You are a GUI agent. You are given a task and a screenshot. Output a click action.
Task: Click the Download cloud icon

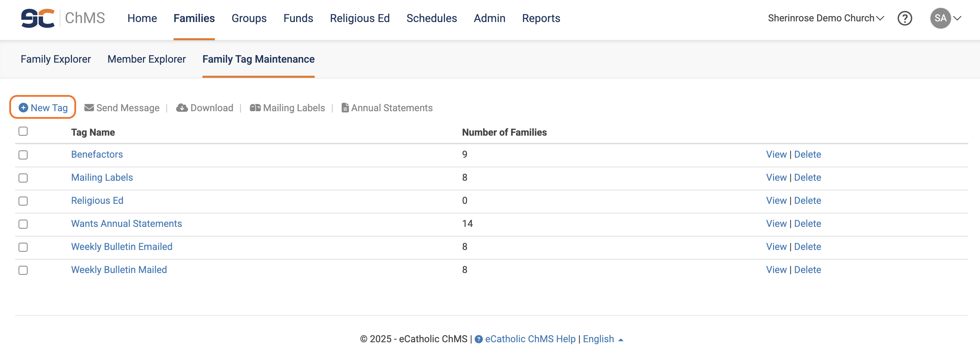click(x=182, y=108)
